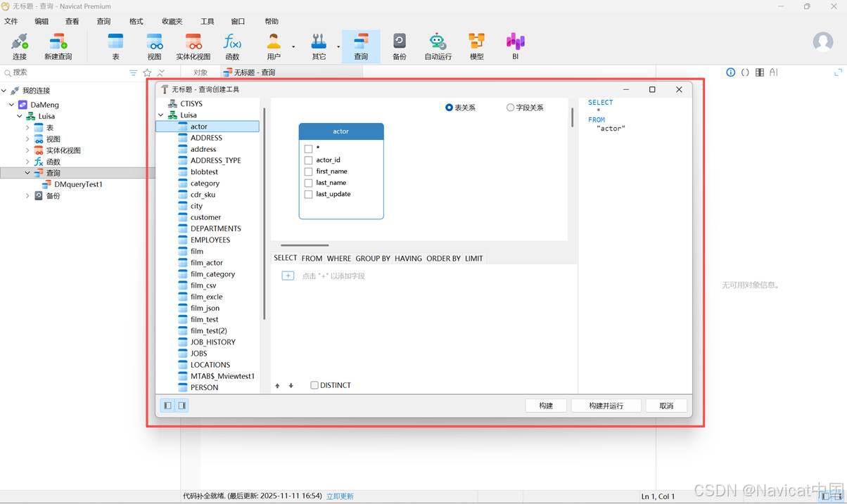
Task: Switch to the ORDER BY tab
Action: point(443,258)
